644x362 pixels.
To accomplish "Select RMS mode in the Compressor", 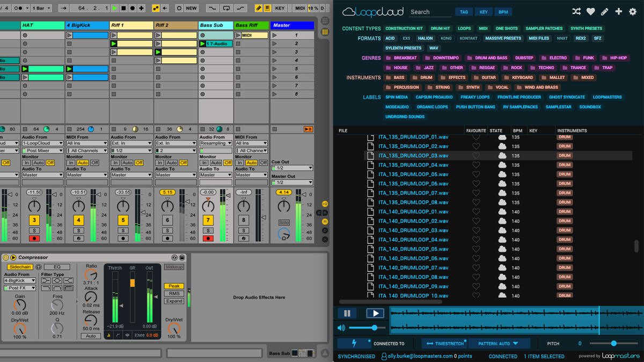I will pos(174,293).
